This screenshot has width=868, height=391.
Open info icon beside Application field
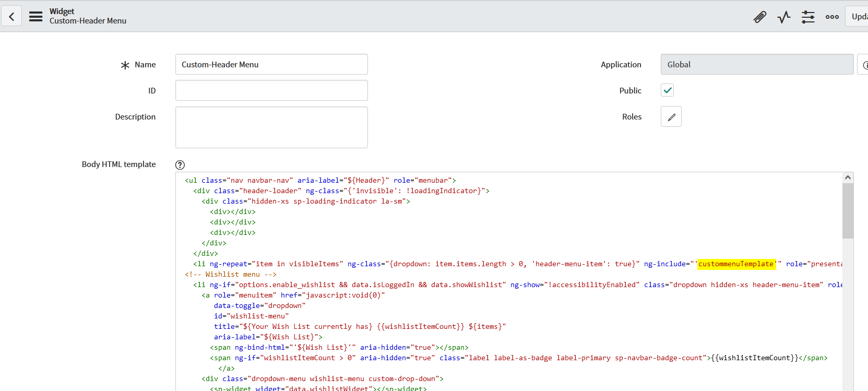pos(863,65)
